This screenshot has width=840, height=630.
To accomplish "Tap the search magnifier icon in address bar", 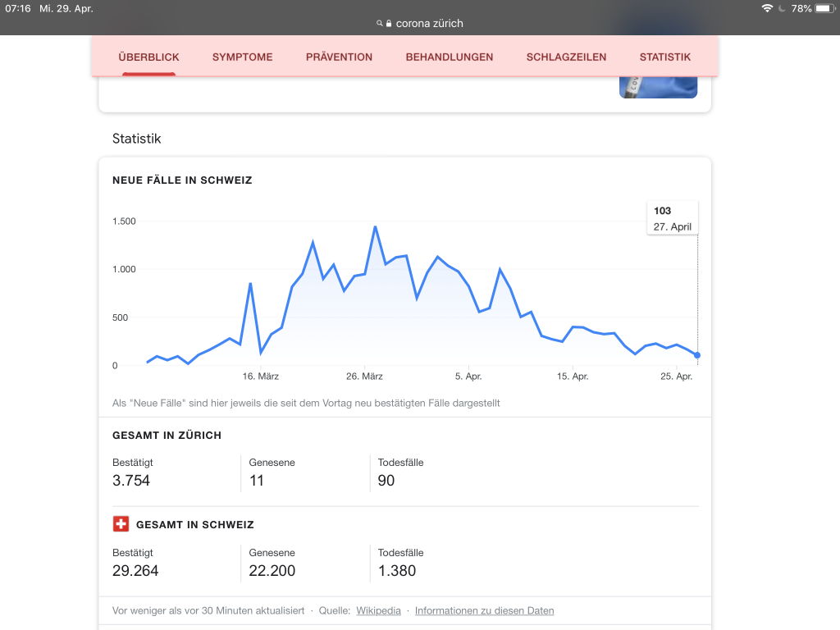I will point(379,24).
